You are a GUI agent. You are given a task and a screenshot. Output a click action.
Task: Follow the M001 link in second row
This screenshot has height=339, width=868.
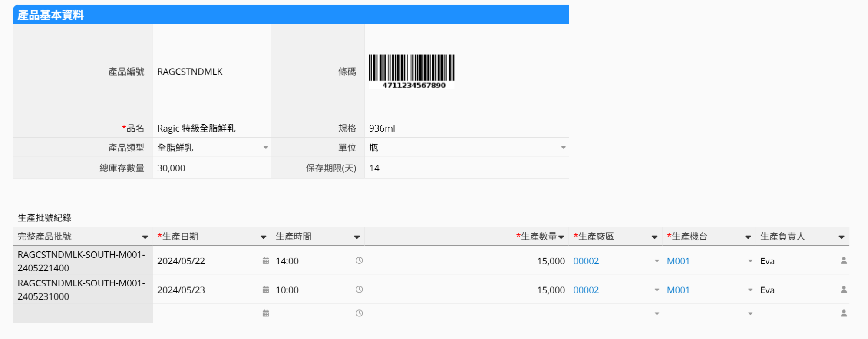[678, 290]
